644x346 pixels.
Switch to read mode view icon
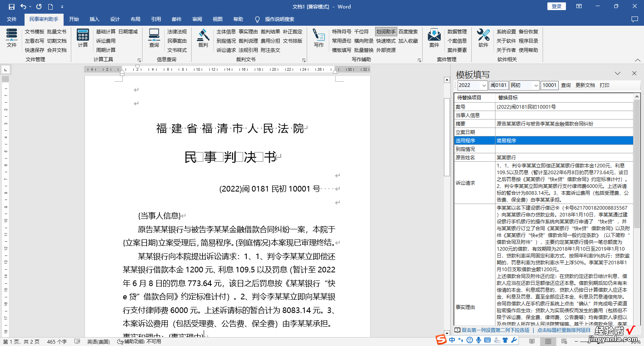[532, 342]
